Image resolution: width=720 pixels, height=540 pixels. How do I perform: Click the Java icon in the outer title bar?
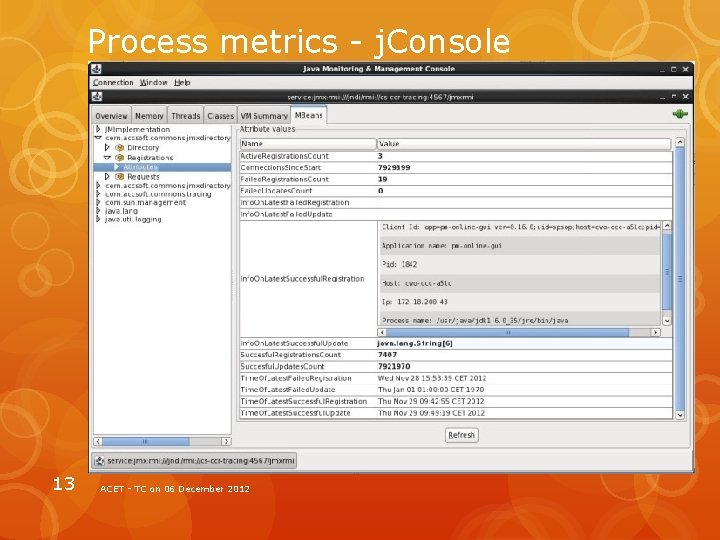click(x=96, y=69)
